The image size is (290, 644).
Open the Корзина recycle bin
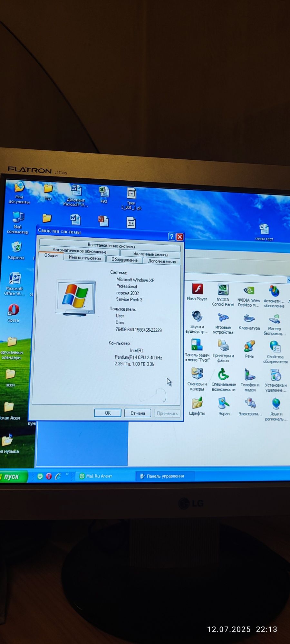[x=16, y=251]
